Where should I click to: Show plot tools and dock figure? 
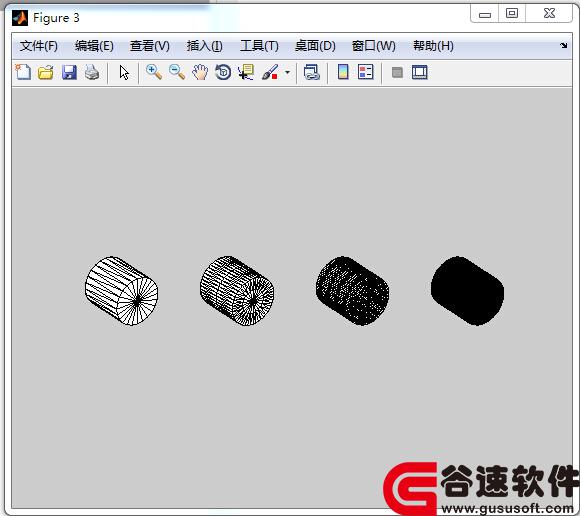420,72
